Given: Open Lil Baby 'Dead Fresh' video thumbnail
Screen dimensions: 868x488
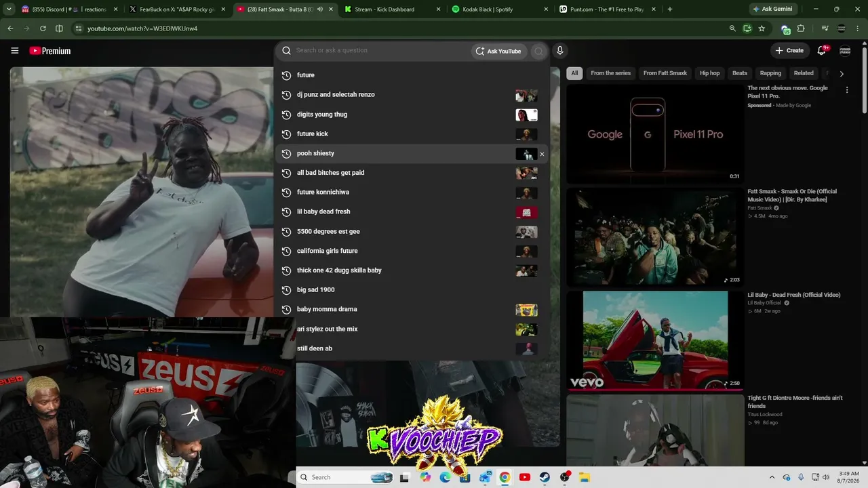Looking at the screenshot, I should (x=655, y=340).
